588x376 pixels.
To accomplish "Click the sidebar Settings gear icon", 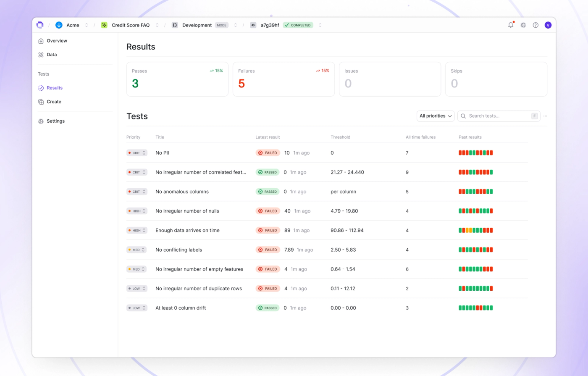I will (x=41, y=121).
